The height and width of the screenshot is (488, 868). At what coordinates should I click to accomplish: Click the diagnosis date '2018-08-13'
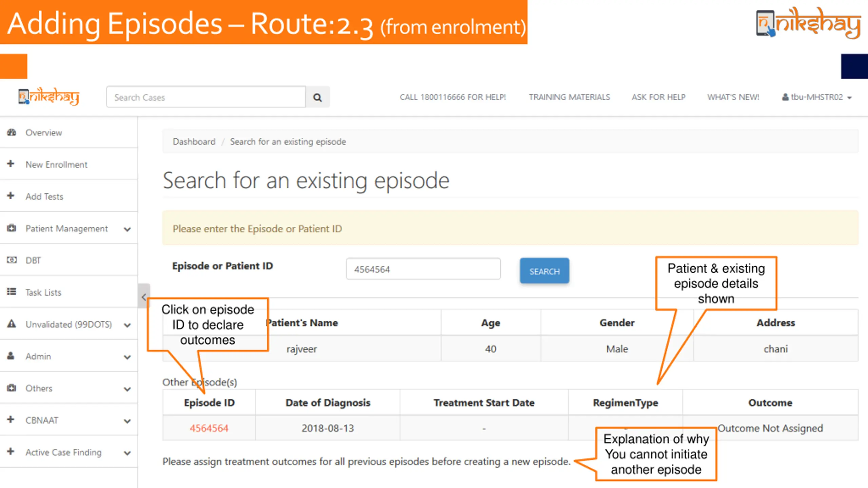tap(328, 428)
